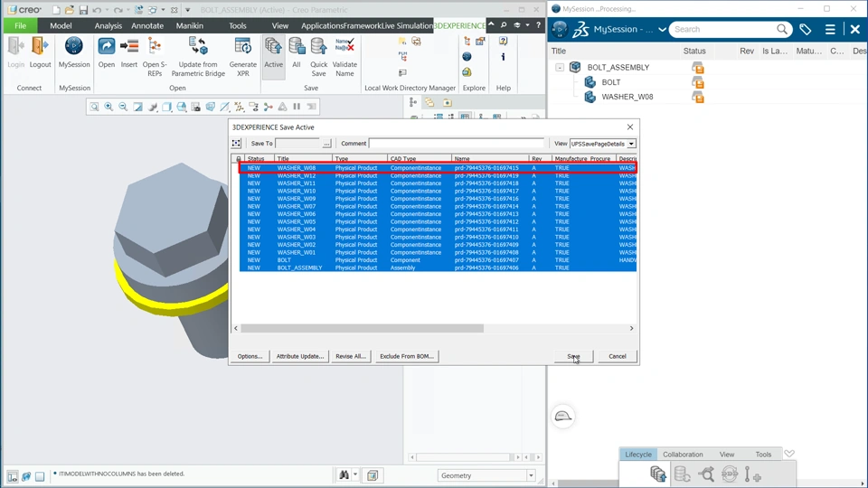Open the File menu
The height and width of the screenshot is (488, 868).
pyautogui.click(x=21, y=25)
